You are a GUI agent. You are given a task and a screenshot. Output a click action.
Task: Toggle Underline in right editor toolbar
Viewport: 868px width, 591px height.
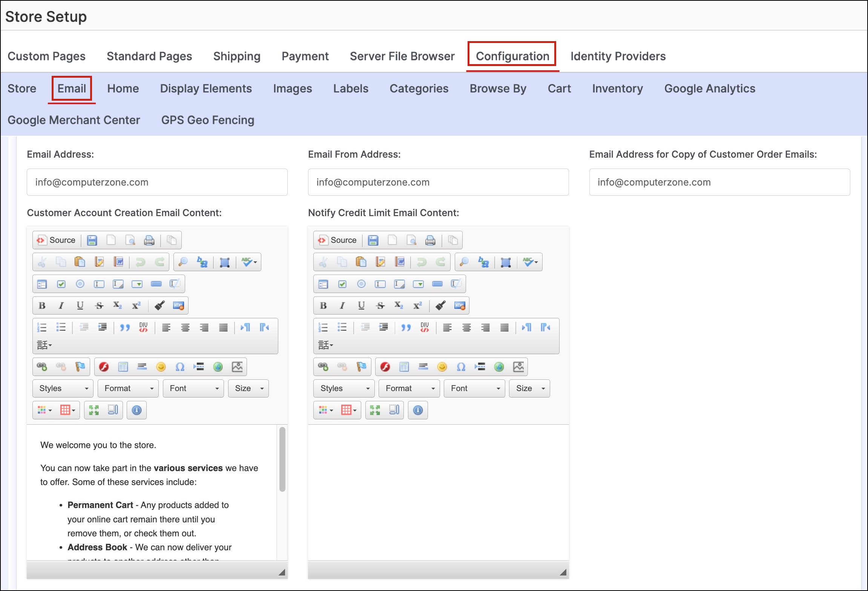pyautogui.click(x=361, y=305)
